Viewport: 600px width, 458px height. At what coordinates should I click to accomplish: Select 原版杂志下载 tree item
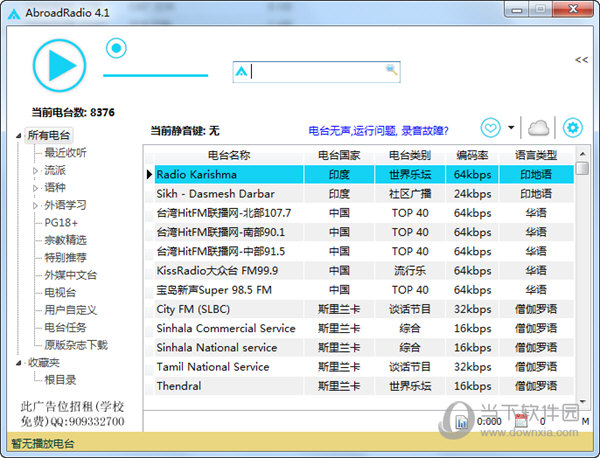pos(76,345)
